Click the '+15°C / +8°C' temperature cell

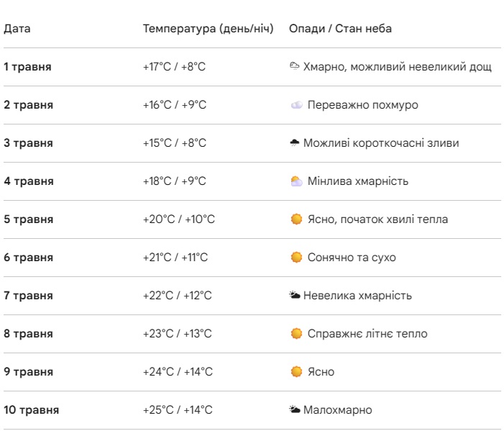175,143
